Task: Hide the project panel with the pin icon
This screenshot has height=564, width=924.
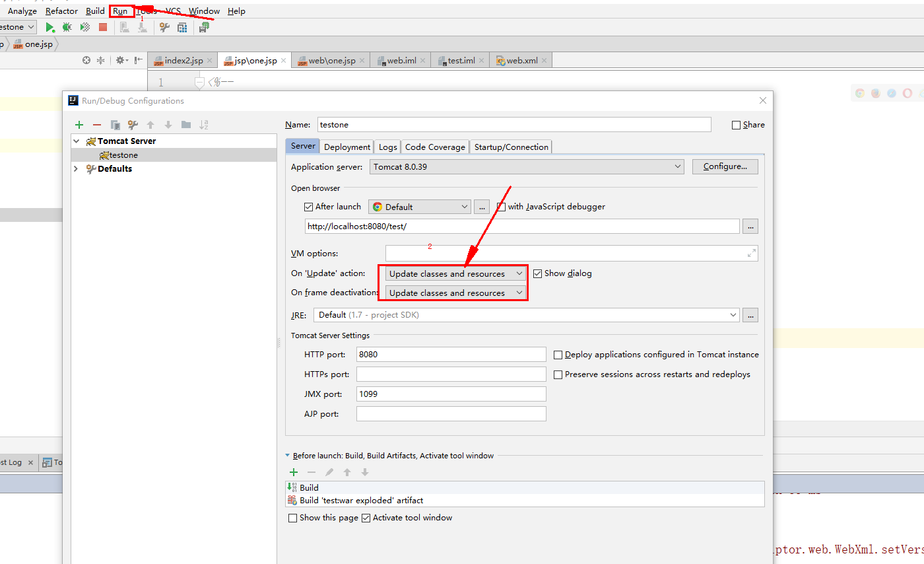Action: (138, 60)
